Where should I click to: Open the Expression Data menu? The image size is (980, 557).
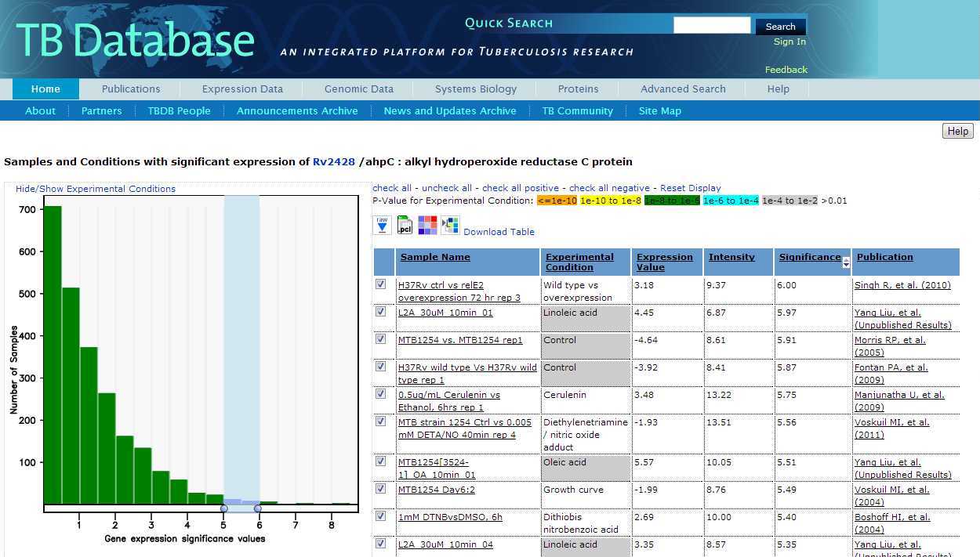point(242,89)
